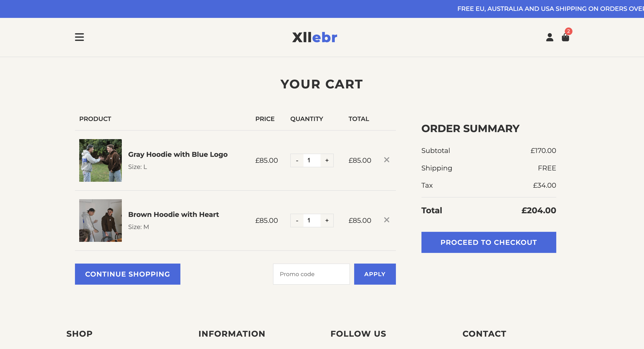Open the Brown Hoodie with Heart link
Screen dimensions: 644x349
174,214
